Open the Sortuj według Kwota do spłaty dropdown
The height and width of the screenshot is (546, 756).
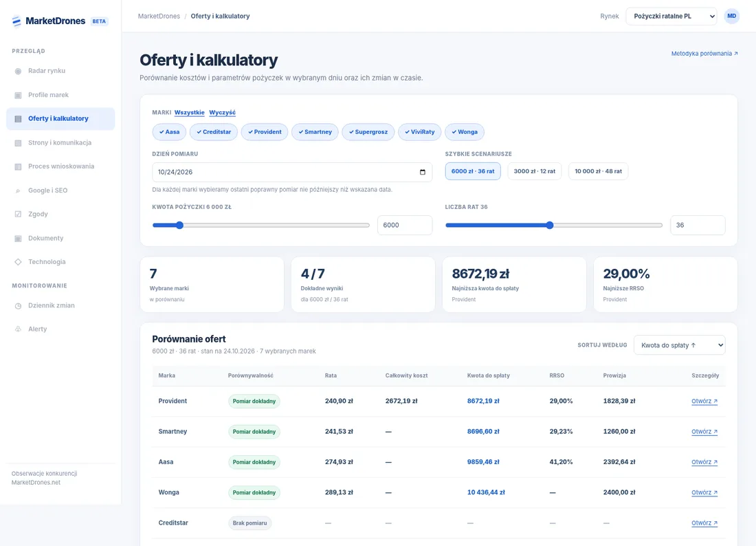(679, 345)
